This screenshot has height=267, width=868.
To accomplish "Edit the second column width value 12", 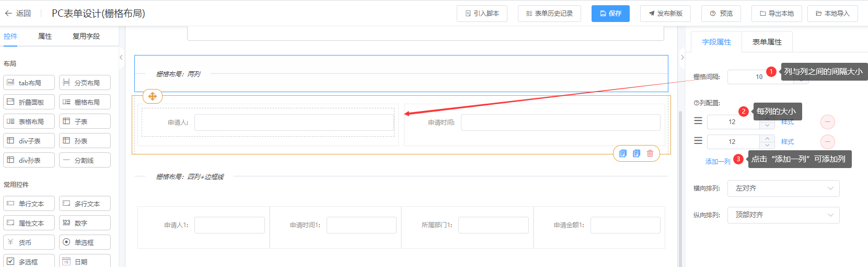I will (733, 142).
